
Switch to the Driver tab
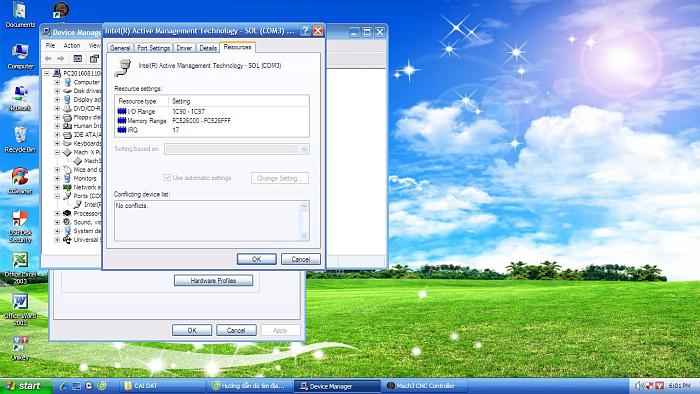coord(184,48)
